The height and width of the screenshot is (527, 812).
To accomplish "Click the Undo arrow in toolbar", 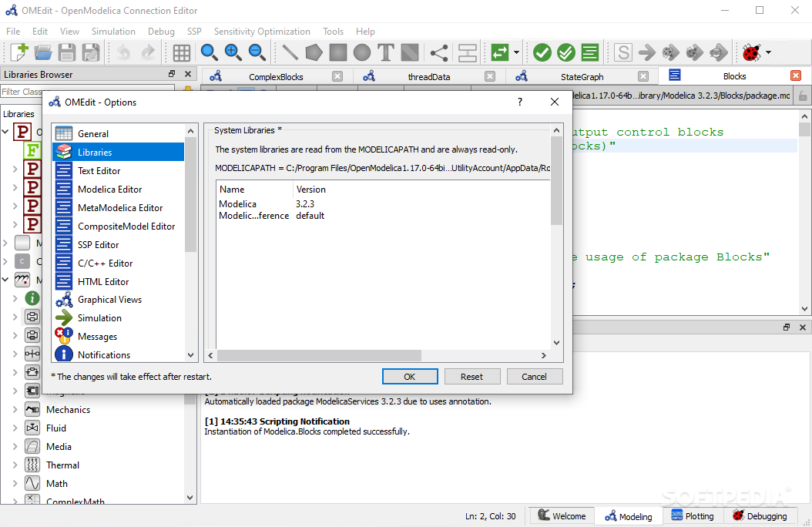I will point(123,52).
